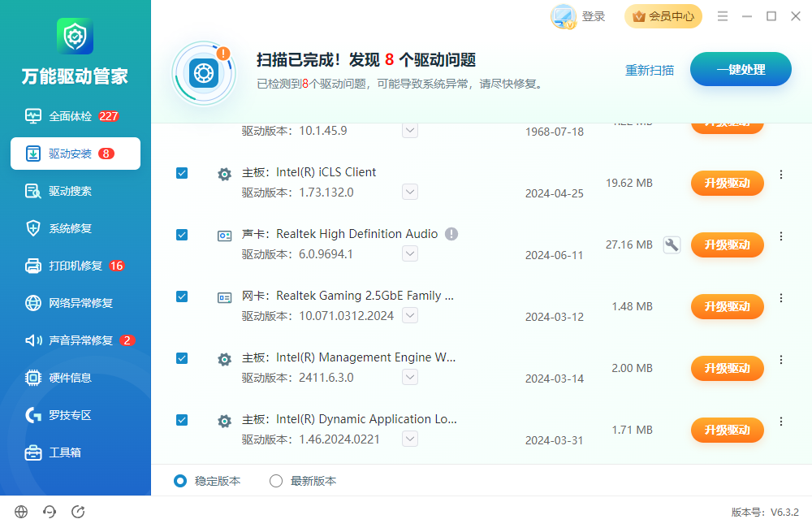
Task: Expand version dropdown for 10.071.0312.2024
Action: point(410,315)
